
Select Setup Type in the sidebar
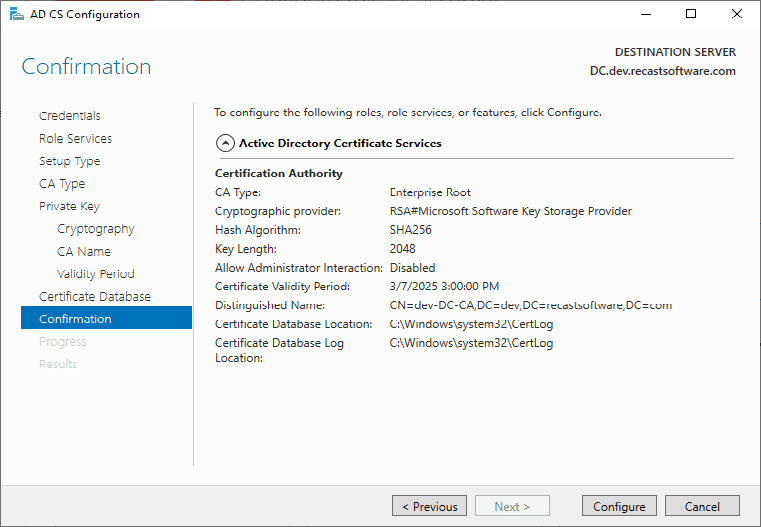pyautogui.click(x=69, y=161)
